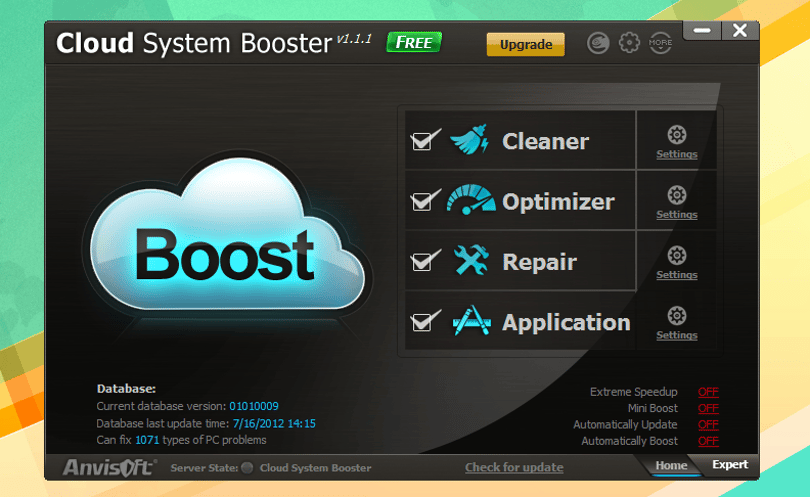
Task: Click the Optimizer label
Action: [558, 202]
